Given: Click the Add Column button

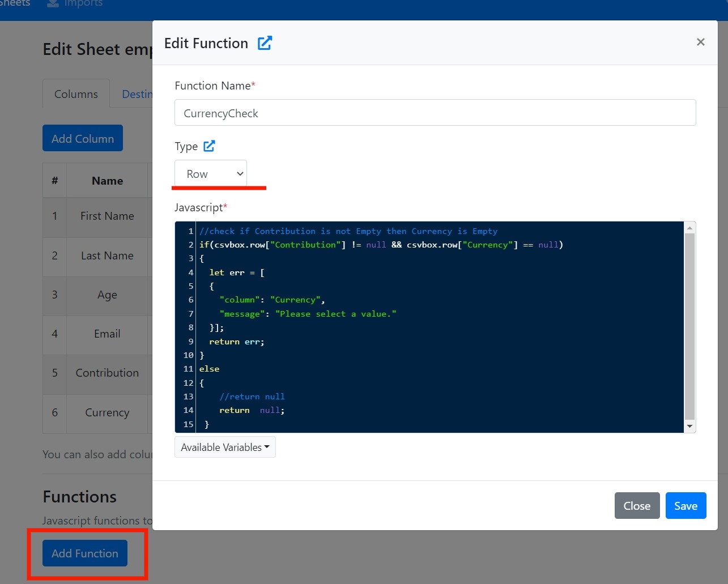Looking at the screenshot, I should pos(83,138).
